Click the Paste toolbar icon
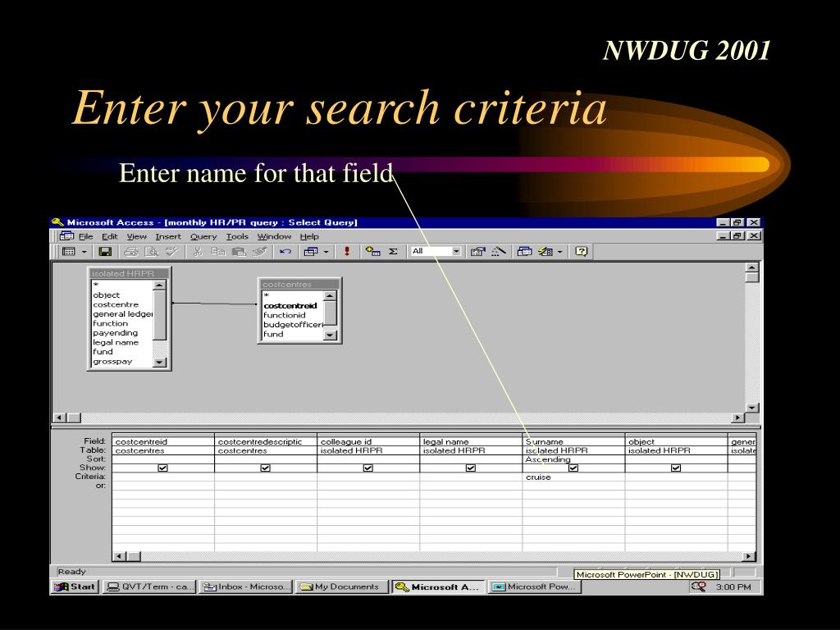Viewport: 840px width, 630px height. tap(239, 251)
